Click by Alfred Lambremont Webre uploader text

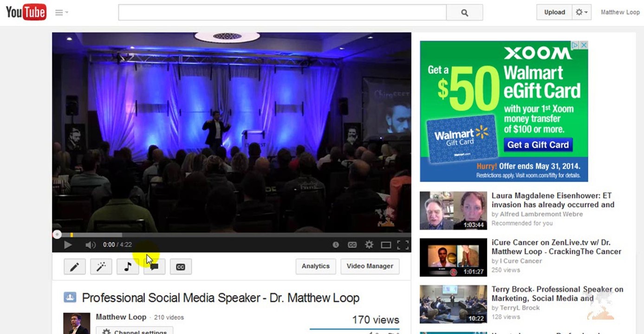(537, 214)
